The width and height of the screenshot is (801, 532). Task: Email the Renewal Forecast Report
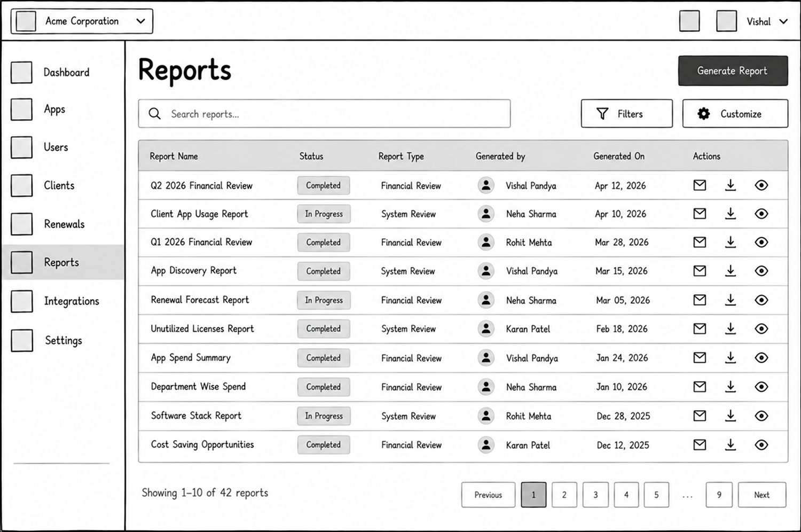[700, 300]
